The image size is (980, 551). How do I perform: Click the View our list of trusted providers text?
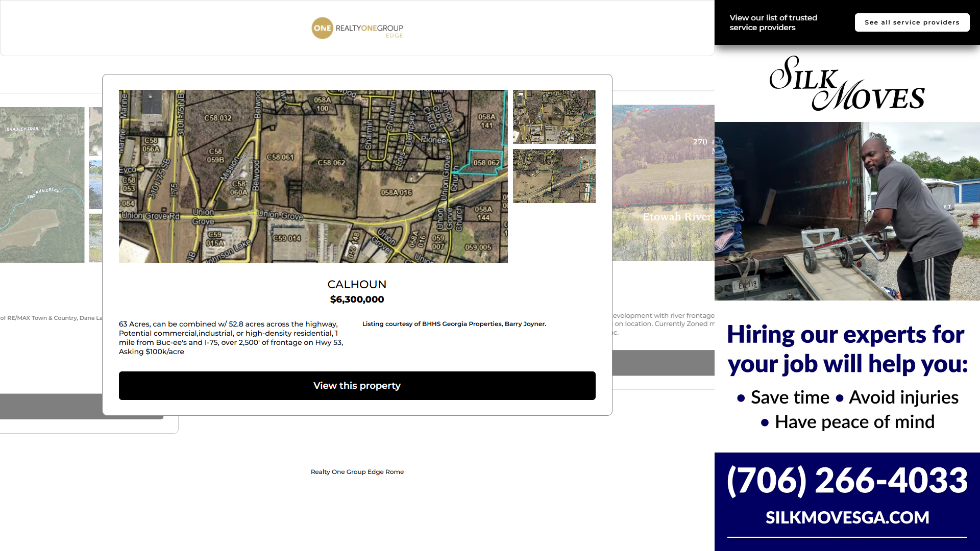(x=773, y=22)
